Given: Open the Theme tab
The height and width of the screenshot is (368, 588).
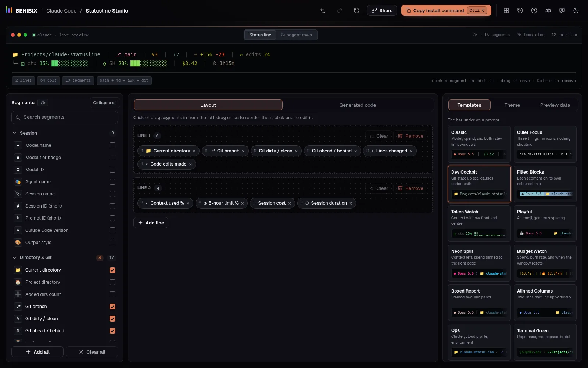Looking at the screenshot, I should click(512, 105).
